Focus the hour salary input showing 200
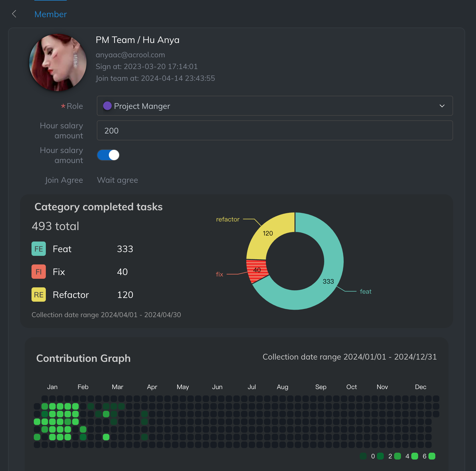Image resolution: width=476 pixels, height=471 pixels. [274, 131]
